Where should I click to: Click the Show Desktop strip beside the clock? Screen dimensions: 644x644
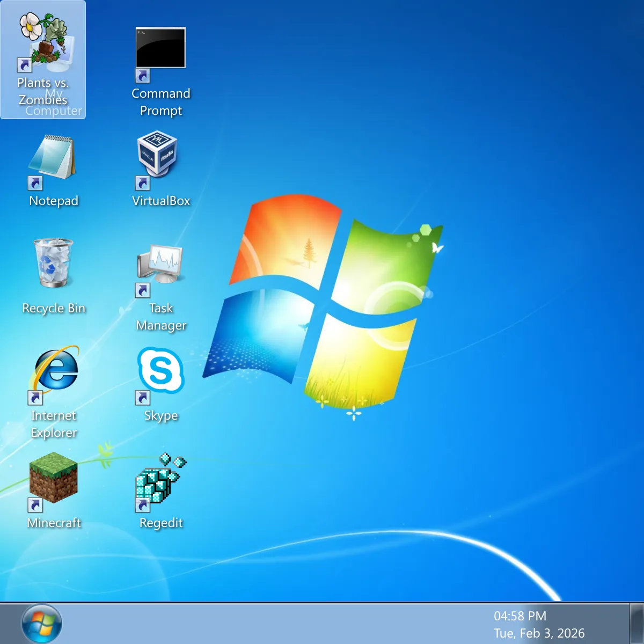click(636, 624)
